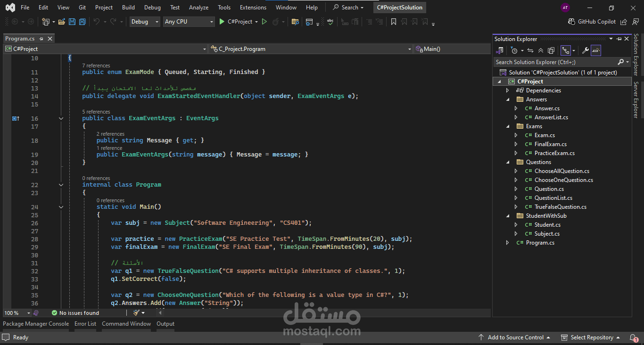
Task: Click the Navigate Backward arrow icon
Action: tap(15, 22)
